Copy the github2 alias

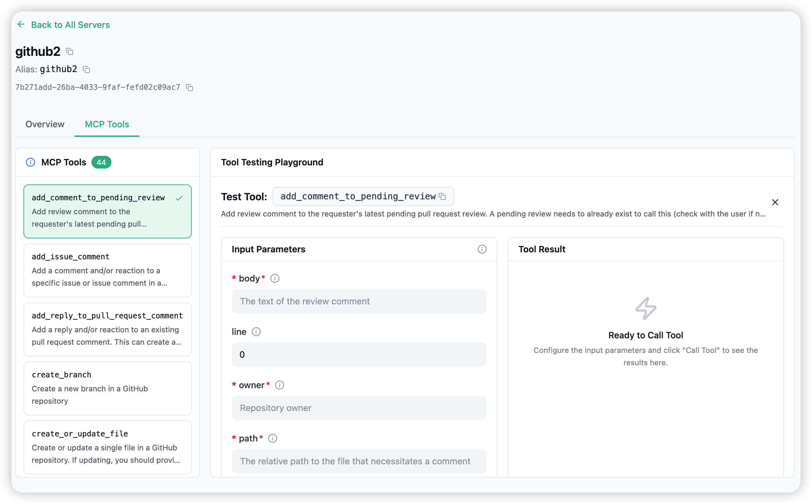(86, 69)
